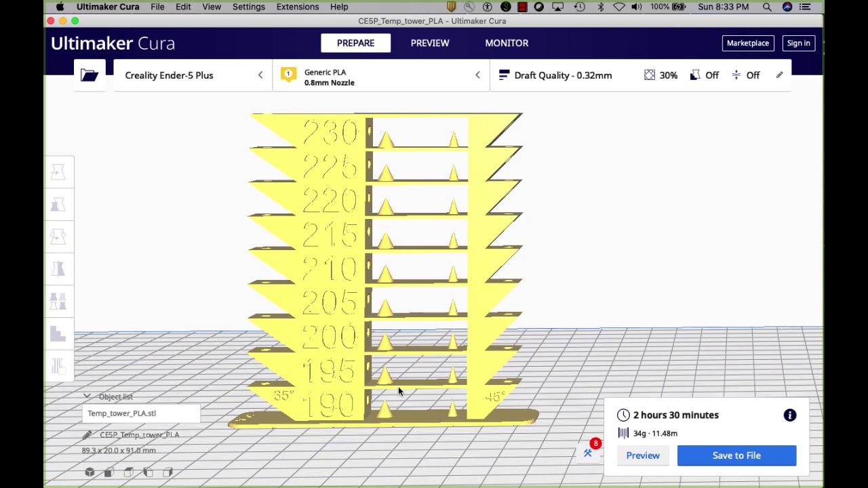Switch to right side view cube icon
The image size is (868, 488).
tap(167, 472)
